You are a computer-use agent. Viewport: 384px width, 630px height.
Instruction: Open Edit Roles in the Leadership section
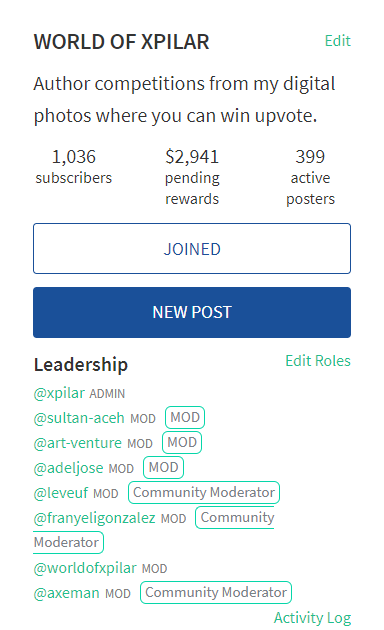[x=318, y=361]
